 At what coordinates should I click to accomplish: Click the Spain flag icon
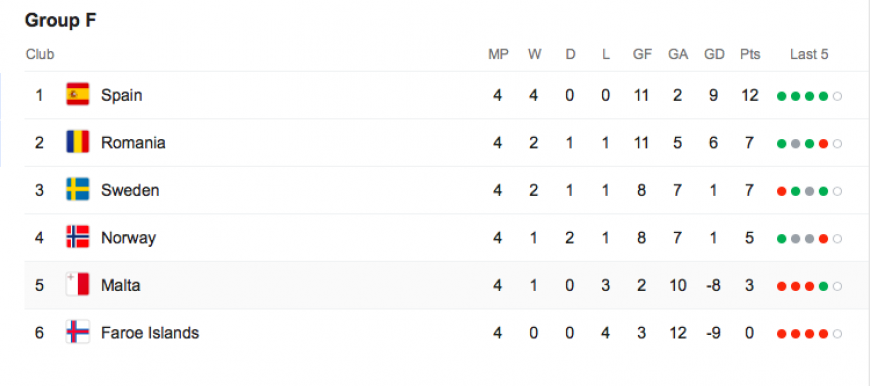(x=78, y=94)
